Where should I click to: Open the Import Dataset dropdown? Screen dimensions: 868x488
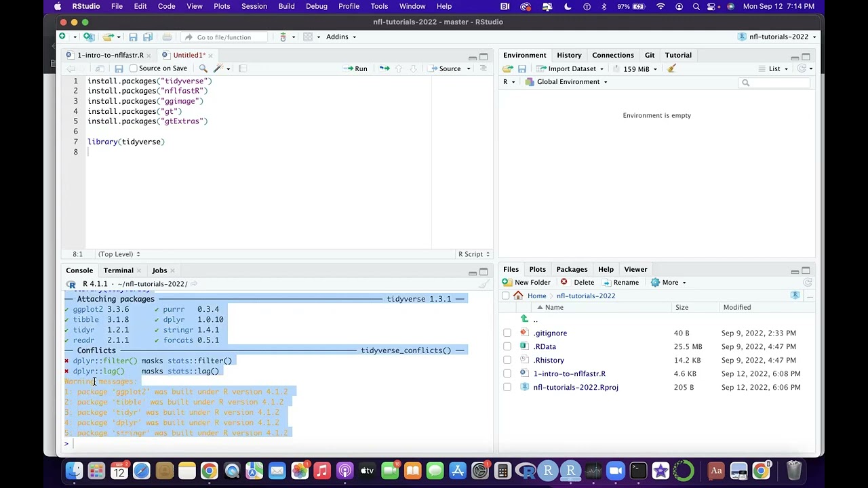click(x=571, y=68)
